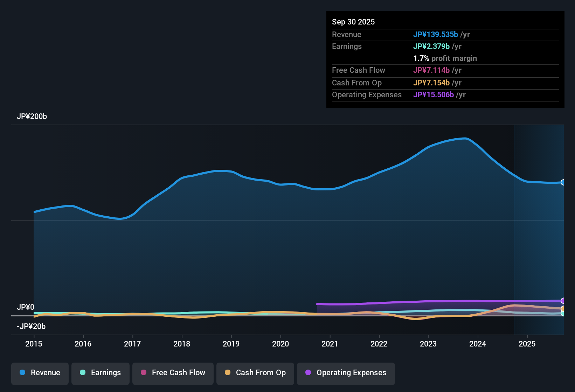Click the JP¥200b axis label
Screen dimensions: 575x392
pos(32,117)
